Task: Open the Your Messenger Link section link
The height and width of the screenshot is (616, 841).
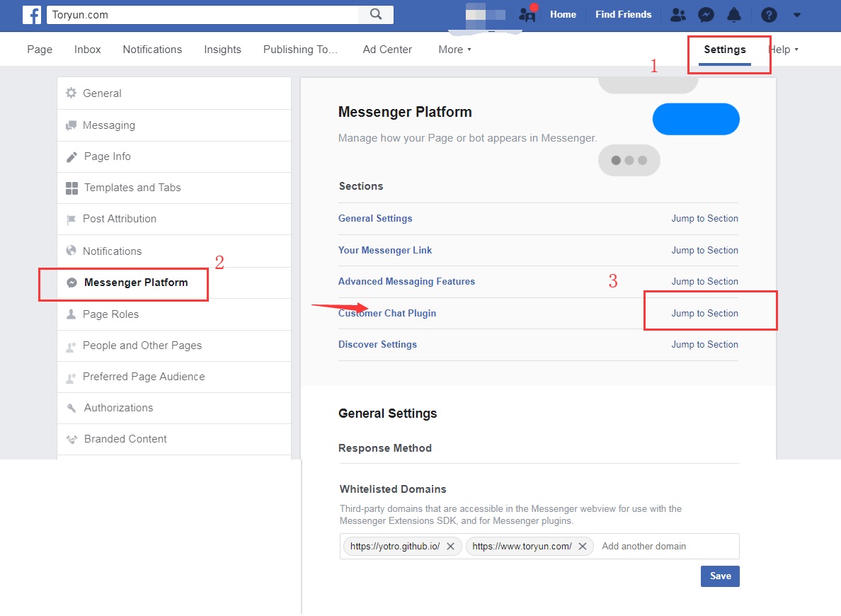Action: [x=385, y=250]
